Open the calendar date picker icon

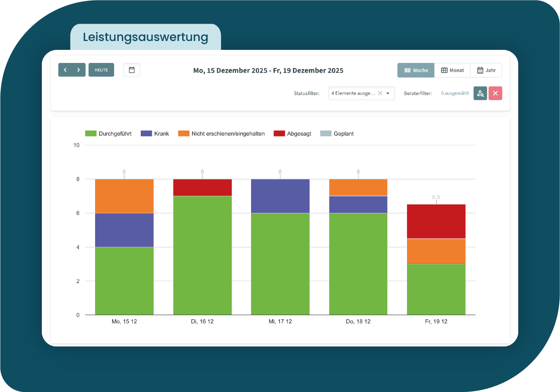point(131,70)
